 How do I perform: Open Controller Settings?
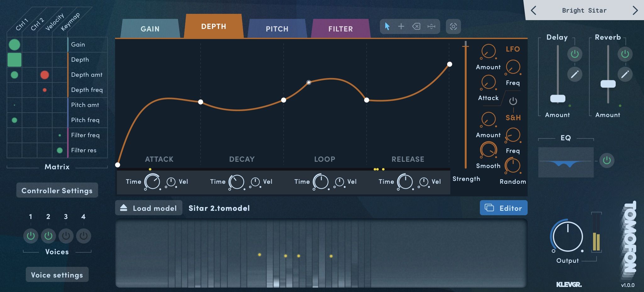[57, 190]
